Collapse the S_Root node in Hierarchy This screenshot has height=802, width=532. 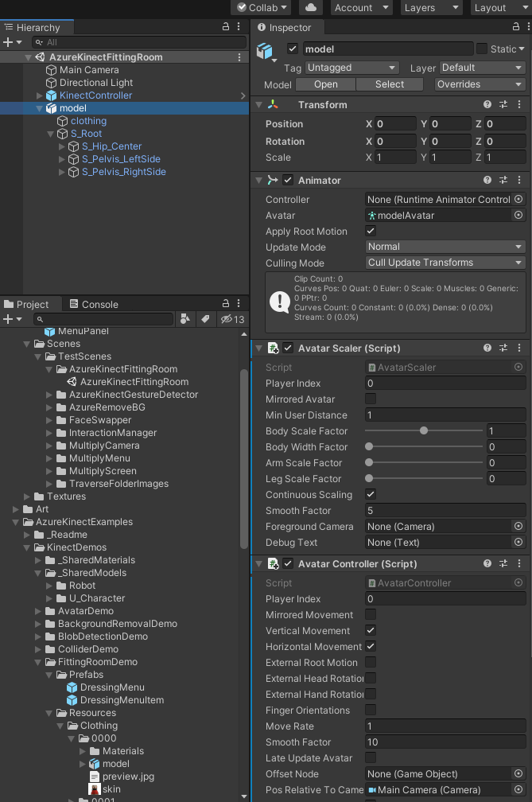(50, 134)
